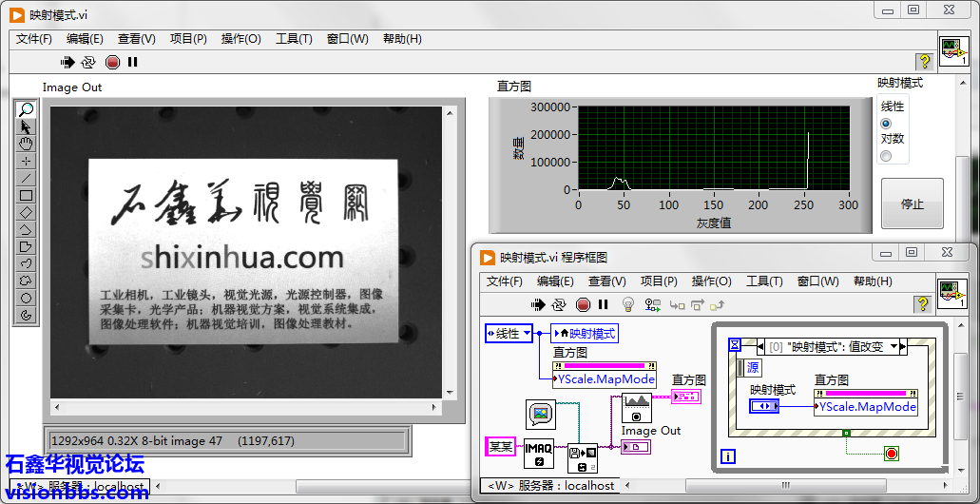Toggle Highlight Execution light bulb icon

point(627,304)
